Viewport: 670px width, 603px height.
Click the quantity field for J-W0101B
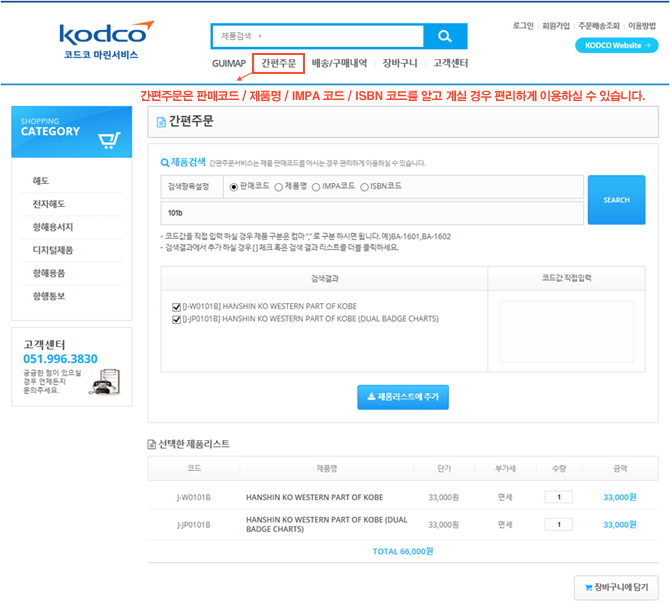click(558, 497)
